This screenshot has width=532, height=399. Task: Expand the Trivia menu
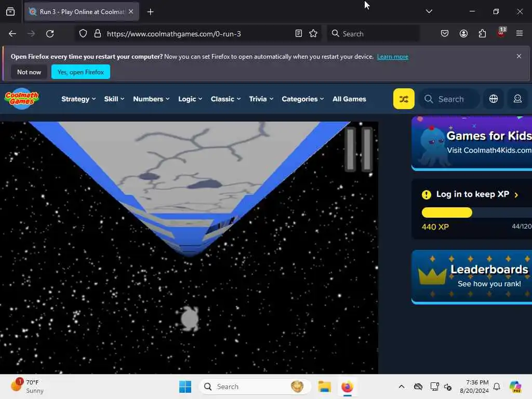click(x=261, y=99)
